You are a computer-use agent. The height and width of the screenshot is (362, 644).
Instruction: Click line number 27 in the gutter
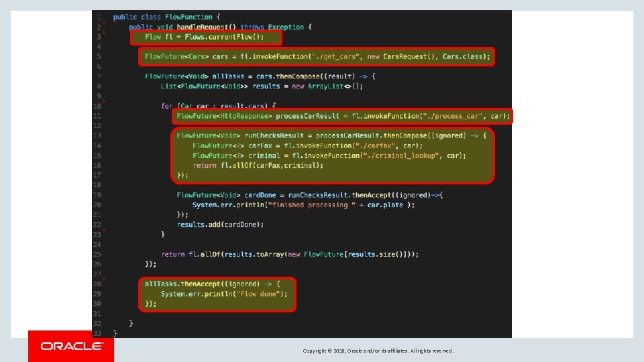tap(97, 274)
